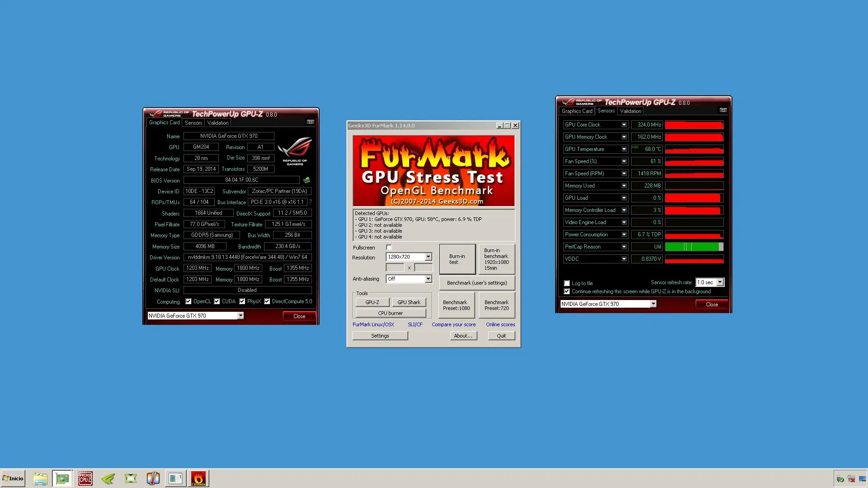Open GPU selector dropdown in Sensors window
The image size is (868, 488).
653,304
